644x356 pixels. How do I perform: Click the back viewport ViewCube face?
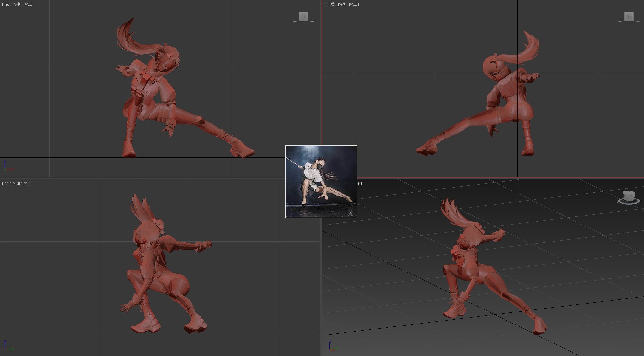pos(629,16)
